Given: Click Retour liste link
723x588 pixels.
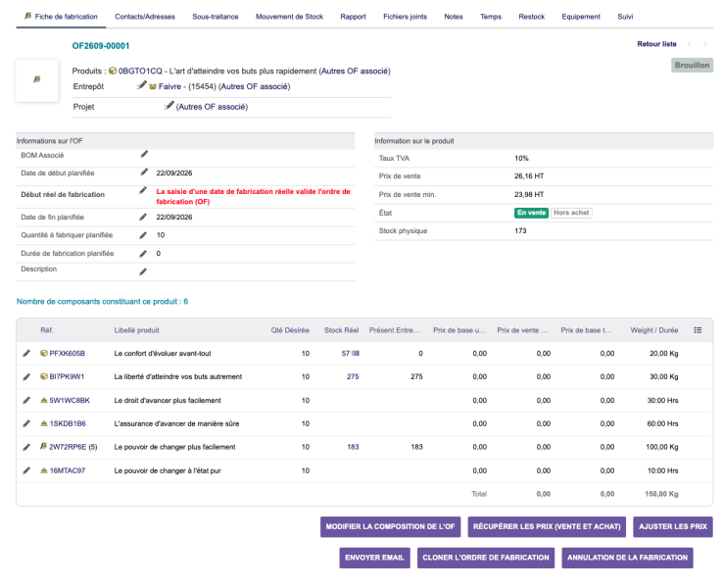Looking at the screenshot, I should click(656, 44).
